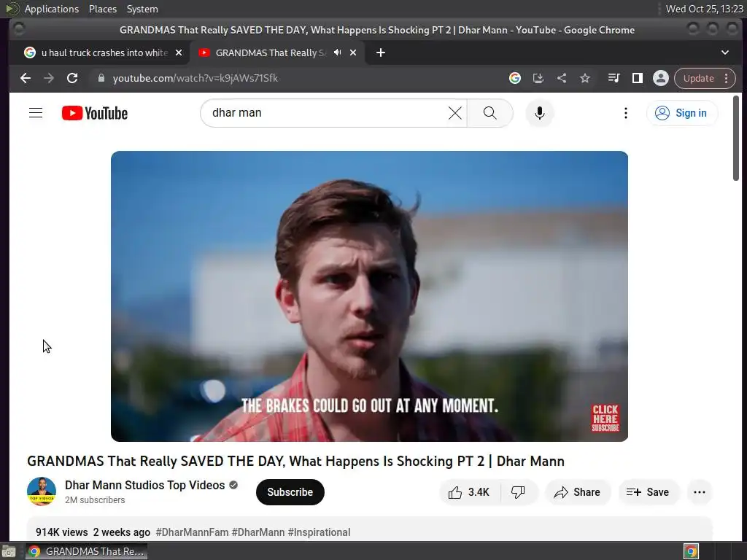Switch to the 'u haul truck crashes' tab
The width and height of the screenshot is (747, 560).
(99, 52)
